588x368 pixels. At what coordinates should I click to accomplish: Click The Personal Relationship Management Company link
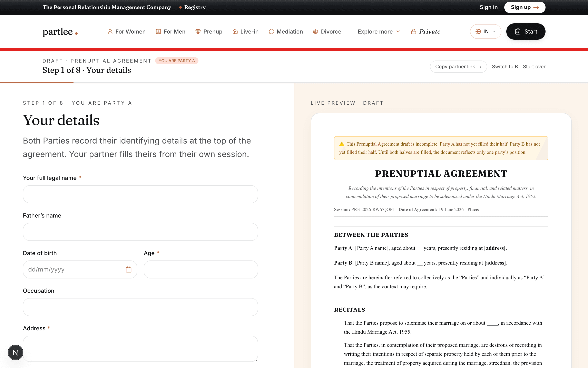coord(107,7)
